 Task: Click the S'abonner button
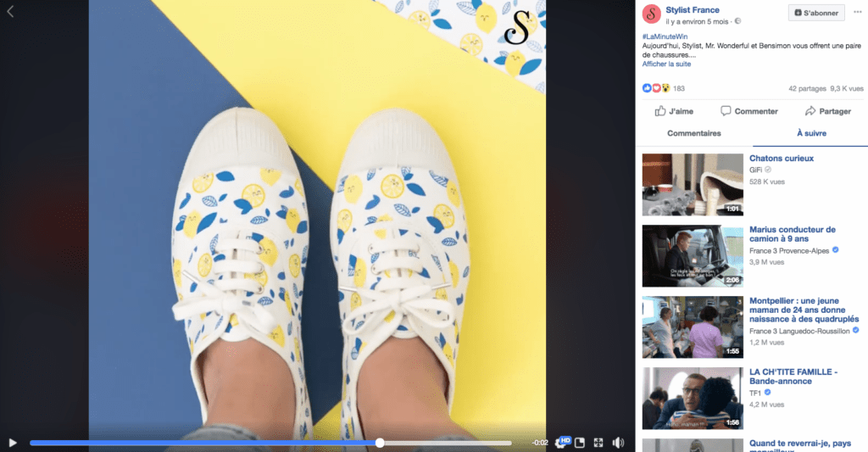816,13
